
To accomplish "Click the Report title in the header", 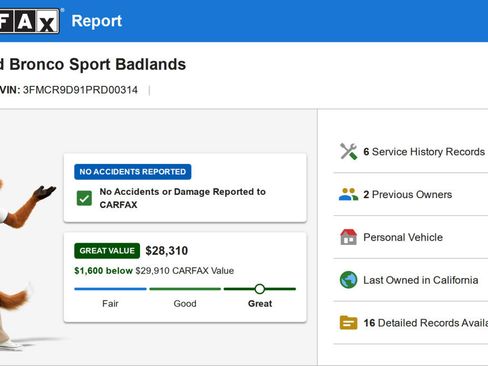I will tap(97, 21).
